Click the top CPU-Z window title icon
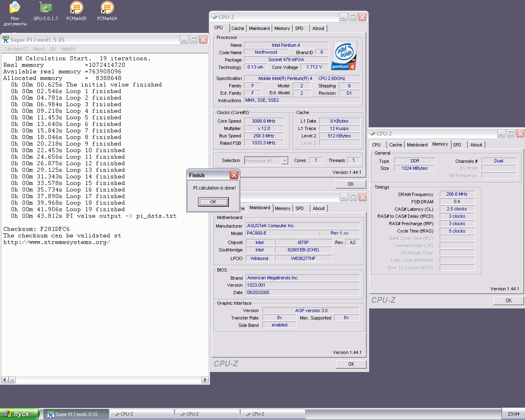525x420 pixels. (214, 17)
